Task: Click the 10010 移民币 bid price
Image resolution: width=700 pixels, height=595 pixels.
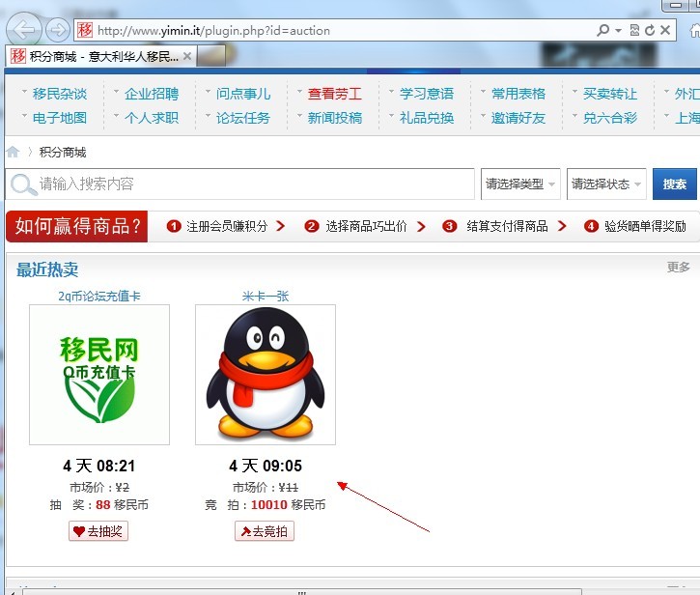Action: click(x=289, y=505)
